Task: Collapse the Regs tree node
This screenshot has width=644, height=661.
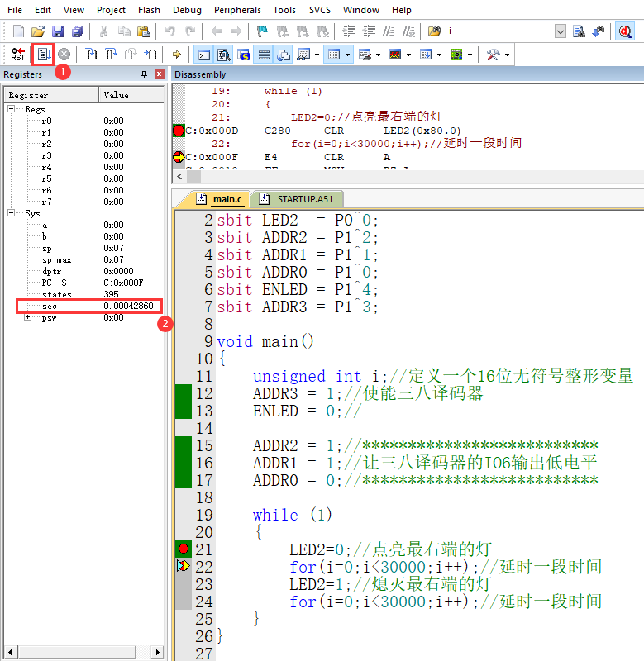Action: [x=12, y=109]
